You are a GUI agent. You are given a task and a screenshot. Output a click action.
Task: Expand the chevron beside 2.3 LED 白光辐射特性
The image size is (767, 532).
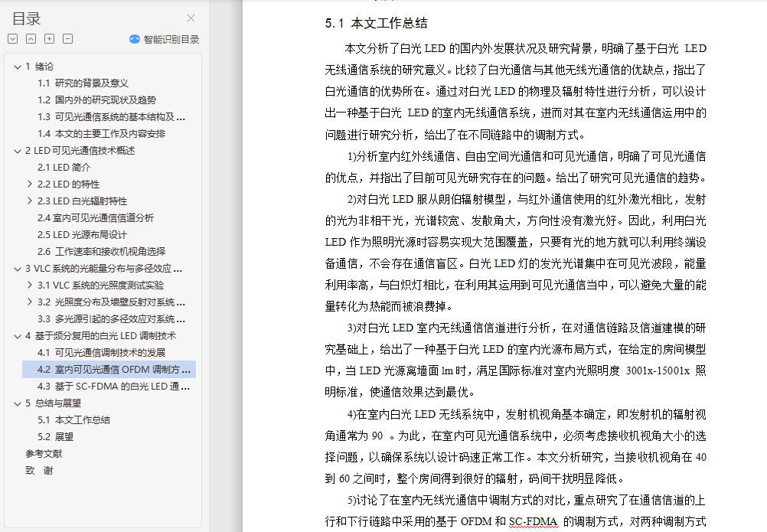(30, 201)
